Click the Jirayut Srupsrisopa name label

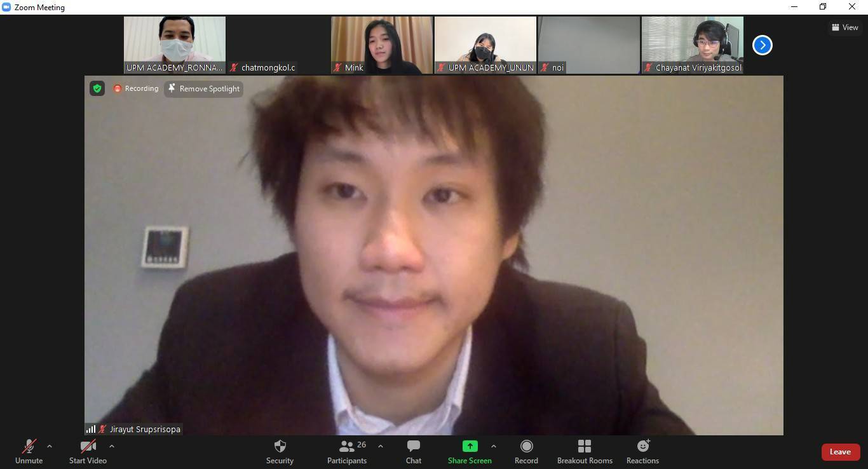tap(145, 429)
